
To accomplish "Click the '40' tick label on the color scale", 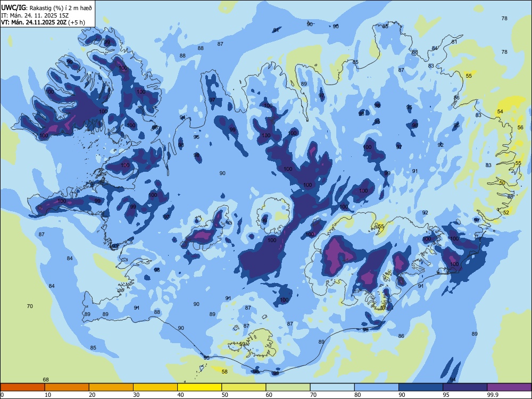I will coord(180,395).
